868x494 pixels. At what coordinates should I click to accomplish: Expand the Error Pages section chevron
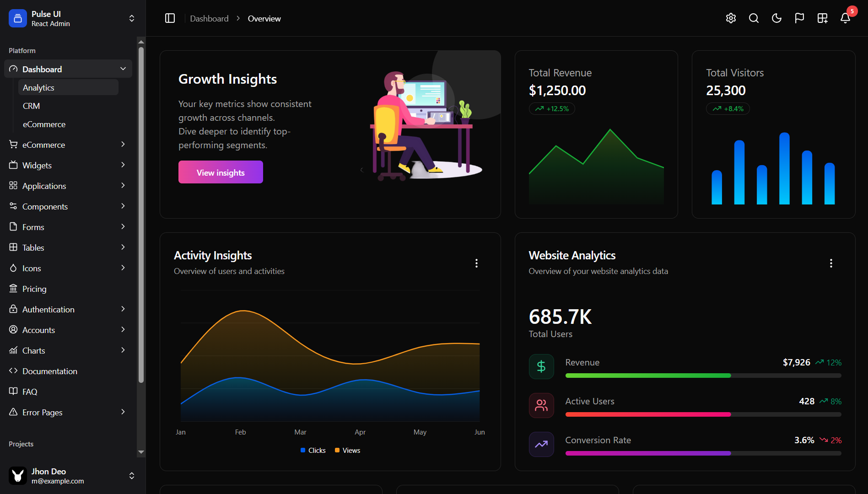[x=123, y=412]
